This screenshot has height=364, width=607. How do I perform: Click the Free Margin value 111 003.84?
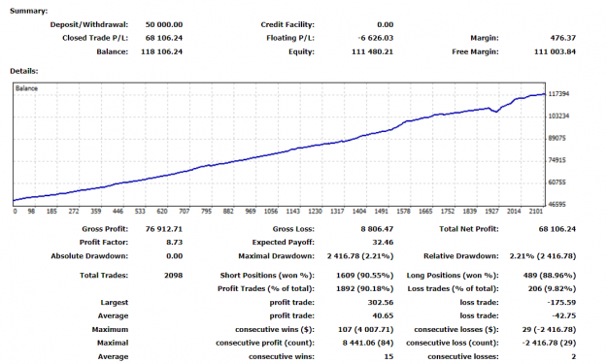555,51
